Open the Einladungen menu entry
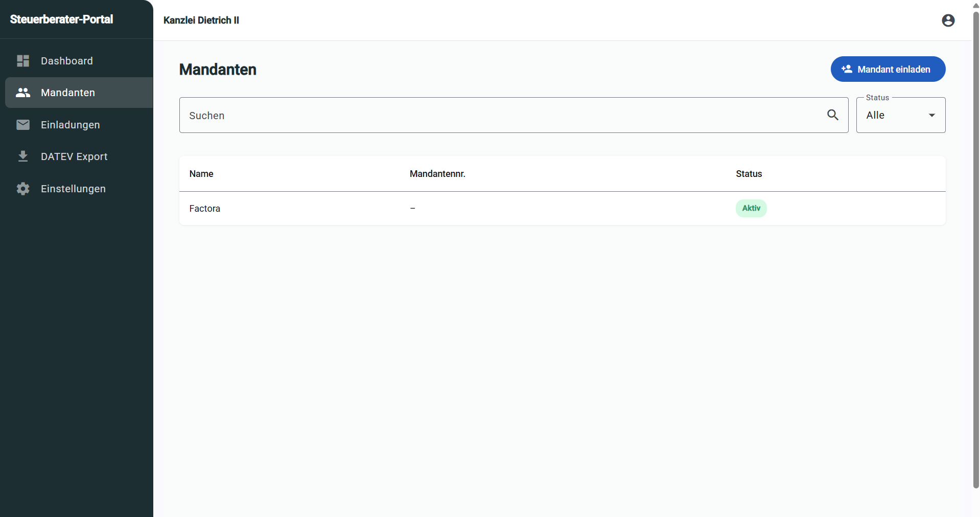The height and width of the screenshot is (517, 980). pos(71,125)
